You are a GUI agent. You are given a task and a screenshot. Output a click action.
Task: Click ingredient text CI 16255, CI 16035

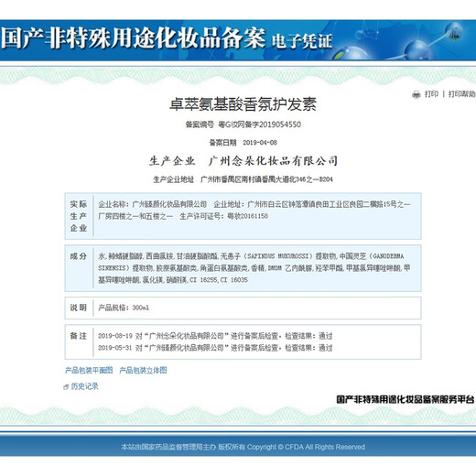pos(219,280)
